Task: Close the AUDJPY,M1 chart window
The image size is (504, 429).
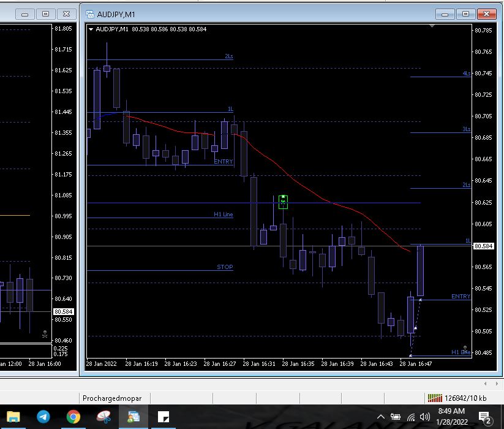Action: tap(486, 14)
